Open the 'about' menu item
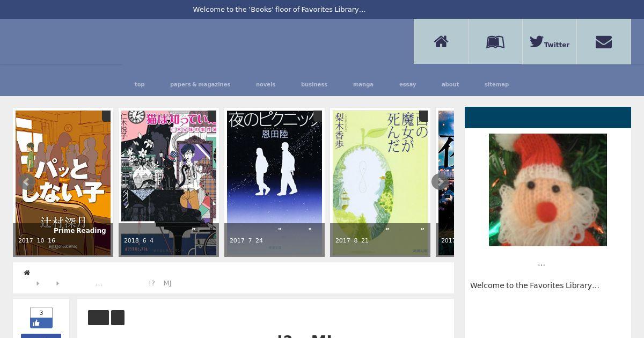The width and height of the screenshot is (644, 338). pyautogui.click(x=450, y=84)
